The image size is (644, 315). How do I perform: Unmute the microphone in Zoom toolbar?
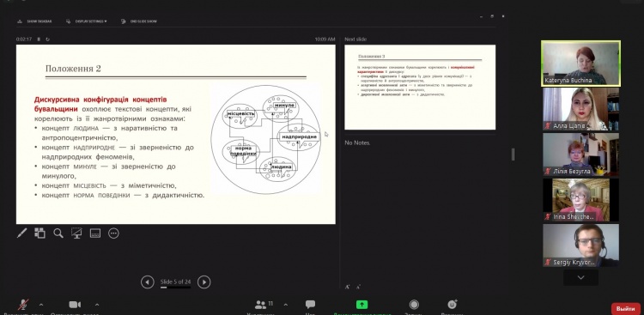[x=23, y=306]
